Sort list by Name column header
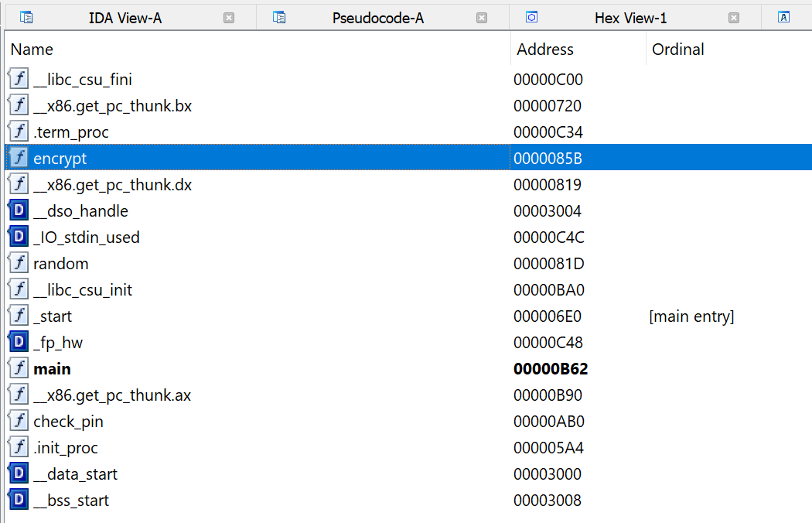 (32, 50)
